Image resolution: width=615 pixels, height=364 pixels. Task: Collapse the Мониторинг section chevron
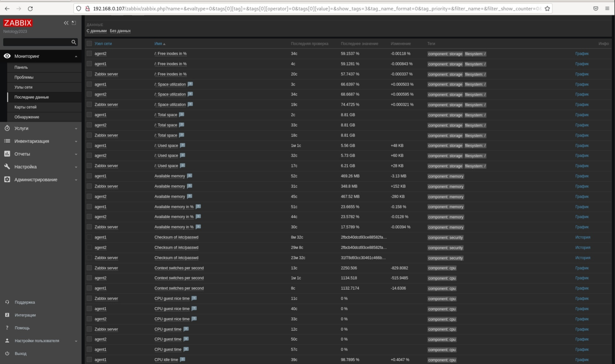click(x=76, y=56)
